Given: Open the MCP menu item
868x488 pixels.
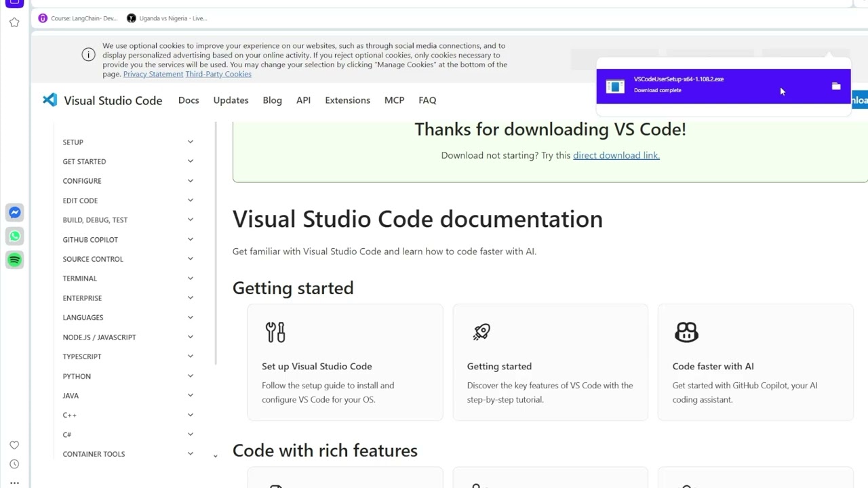Looking at the screenshot, I should tap(394, 100).
